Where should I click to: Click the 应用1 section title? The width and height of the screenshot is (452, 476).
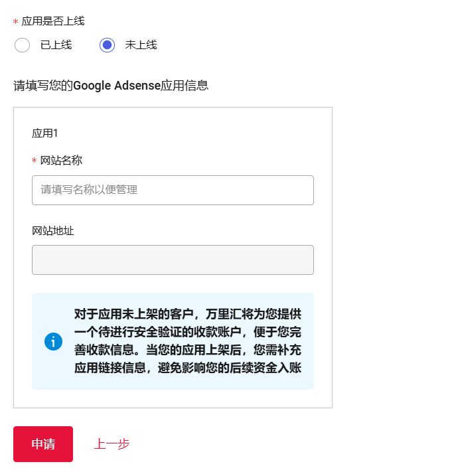coord(45,133)
